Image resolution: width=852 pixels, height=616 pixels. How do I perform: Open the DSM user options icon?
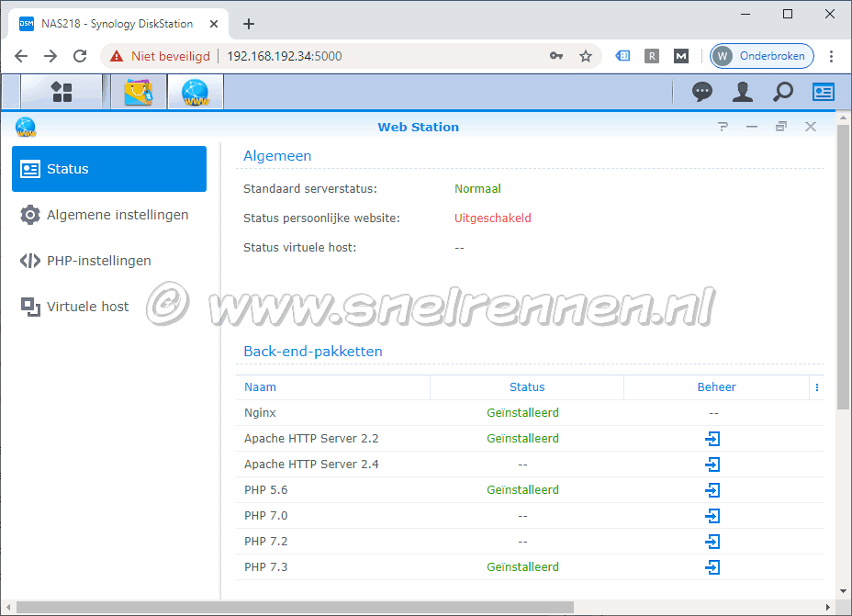click(x=742, y=92)
